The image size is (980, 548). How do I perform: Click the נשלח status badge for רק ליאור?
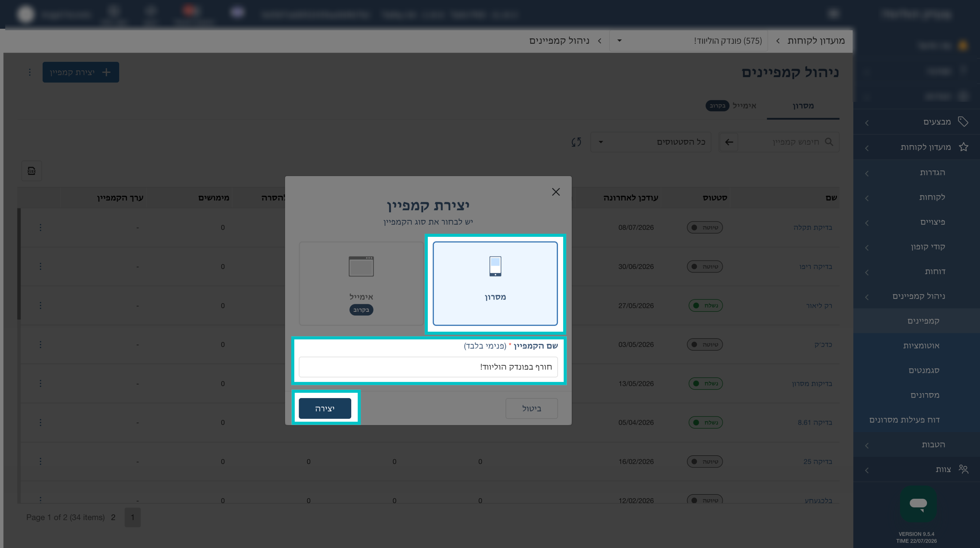click(x=705, y=306)
